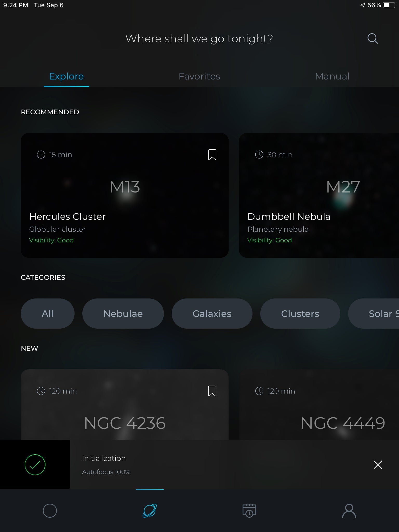Viewport: 399px width, 532px height.
Task: Tap the clock icon on M13 card
Action: [x=41, y=155]
